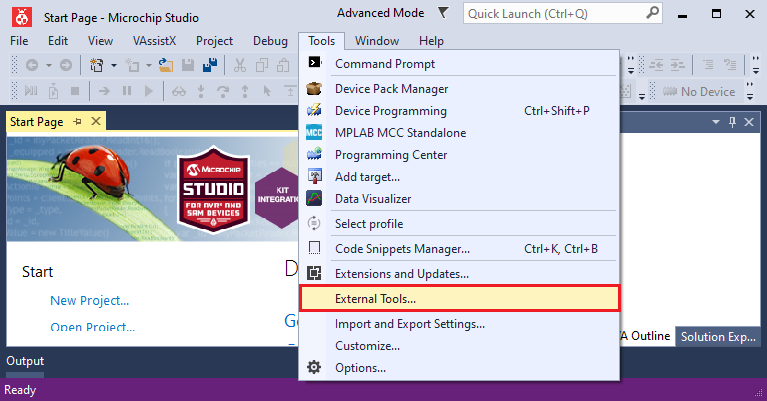
Task: Open the Help menu
Action: pyautogui.click(x=431, y=41)
